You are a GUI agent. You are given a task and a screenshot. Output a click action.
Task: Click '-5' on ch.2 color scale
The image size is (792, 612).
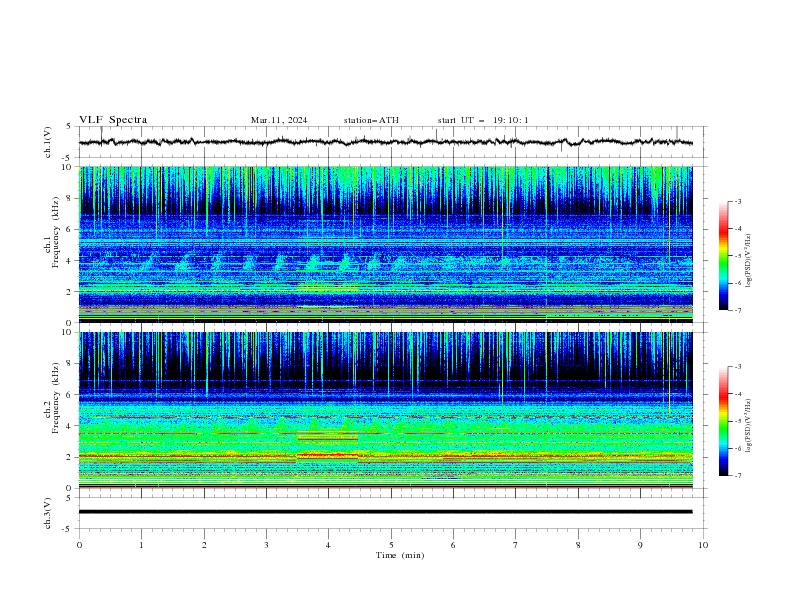[737, 421]
